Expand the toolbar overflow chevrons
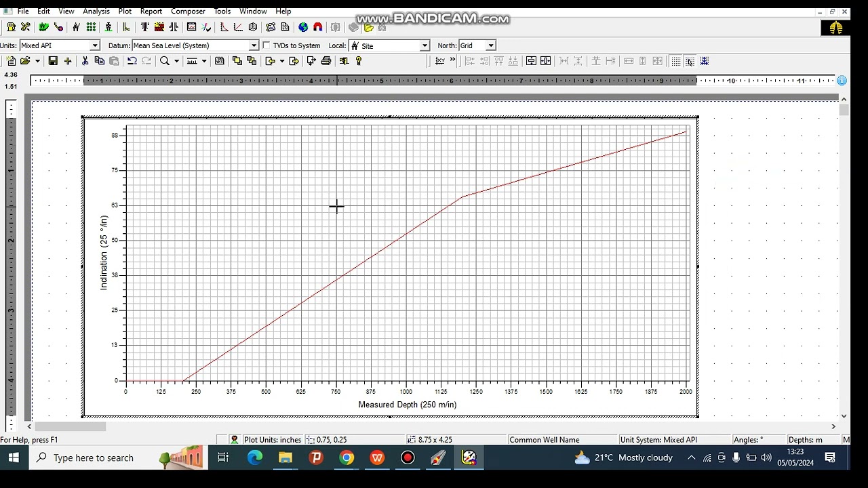Screen dimensions: 868x488 pyautogui.click(x=452, y=60)
